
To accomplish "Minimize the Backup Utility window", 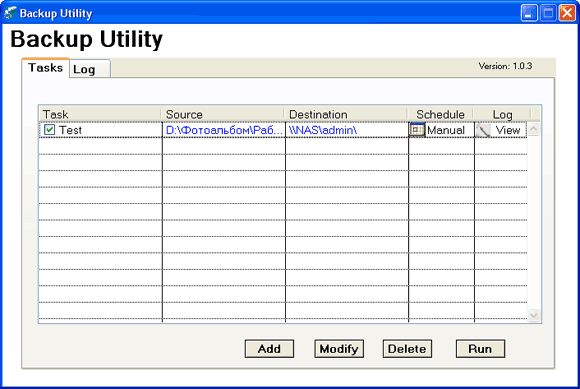I will tap(529, 13).
